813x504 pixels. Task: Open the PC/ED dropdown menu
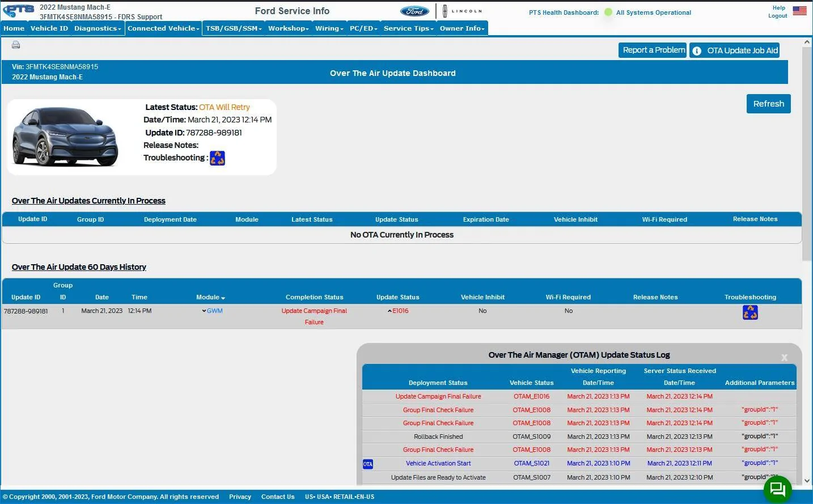click(x=363, y=28)
